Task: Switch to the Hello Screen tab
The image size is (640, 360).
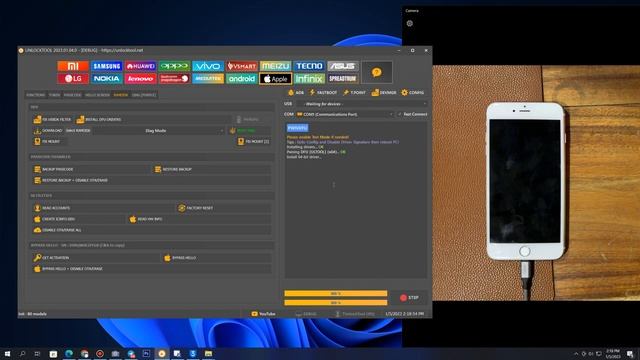Action: pyautogui.click(x=97, y=95)
